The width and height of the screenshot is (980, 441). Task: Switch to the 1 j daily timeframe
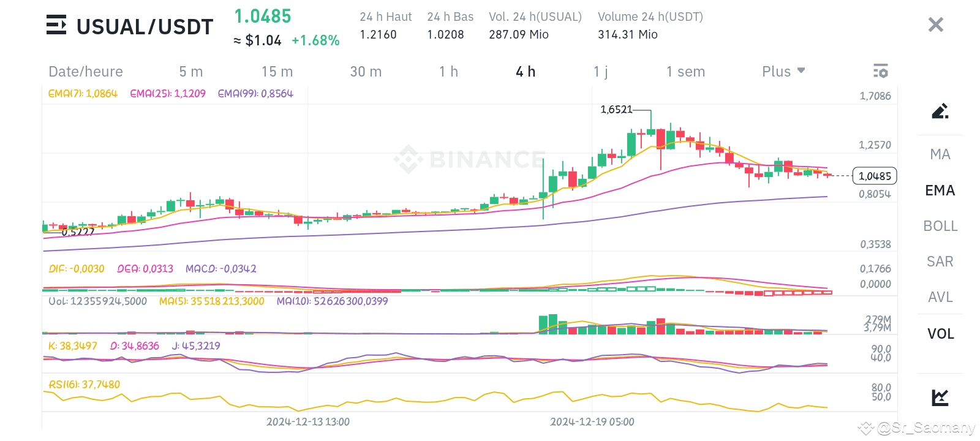click(x=600, y=72)
